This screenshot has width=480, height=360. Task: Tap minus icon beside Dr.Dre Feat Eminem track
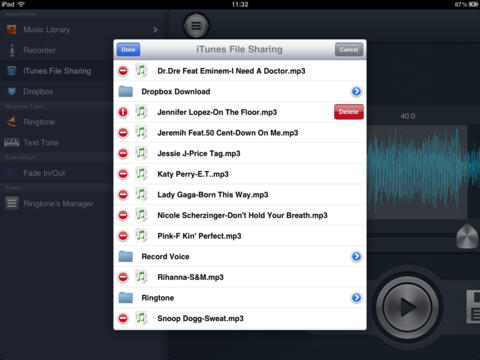point(123,71)
